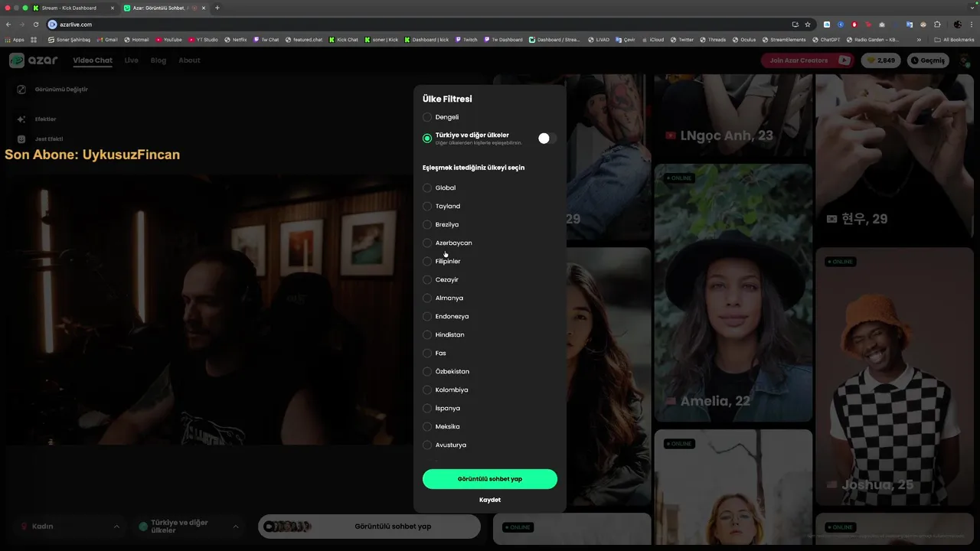Expand the tab search dropdown arrow

(972, 8)
